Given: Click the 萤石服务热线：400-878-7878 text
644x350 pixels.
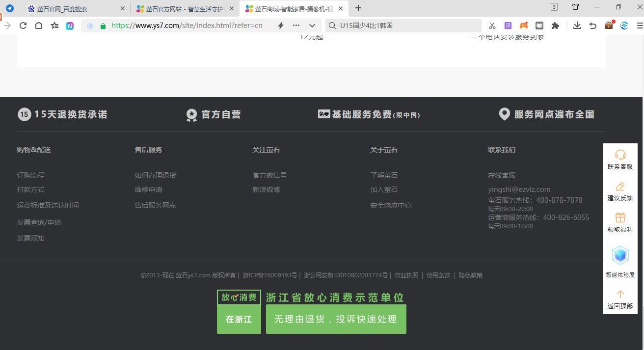Looking at the screenshot, I should coord(535,200).
